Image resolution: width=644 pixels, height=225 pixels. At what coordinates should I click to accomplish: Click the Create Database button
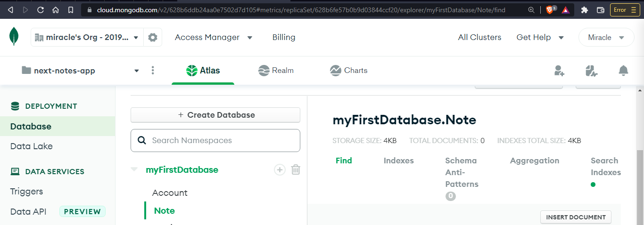[215, 115]
